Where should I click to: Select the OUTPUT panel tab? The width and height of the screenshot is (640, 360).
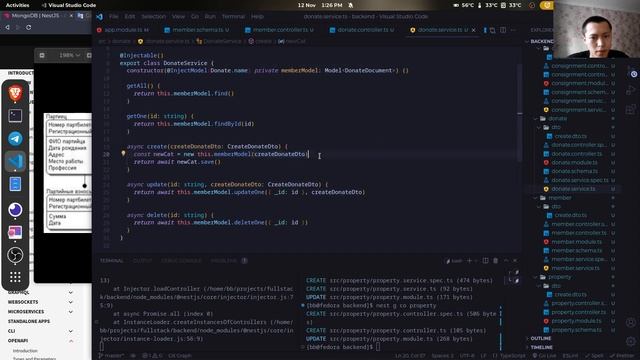tap(142, 260)
